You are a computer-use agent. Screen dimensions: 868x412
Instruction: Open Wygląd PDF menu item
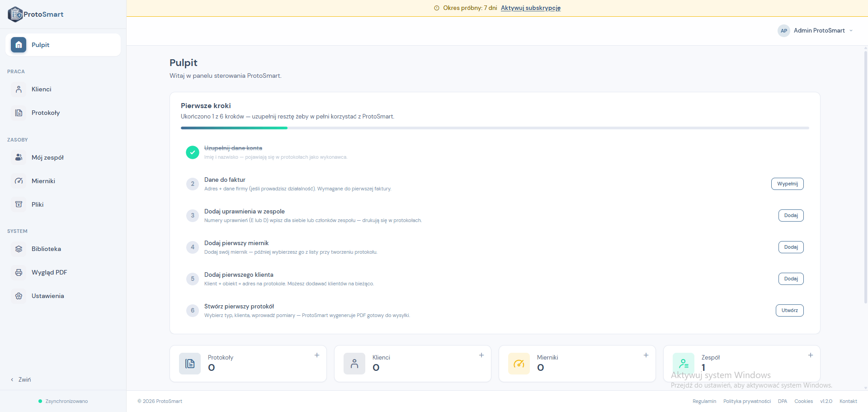63,272
